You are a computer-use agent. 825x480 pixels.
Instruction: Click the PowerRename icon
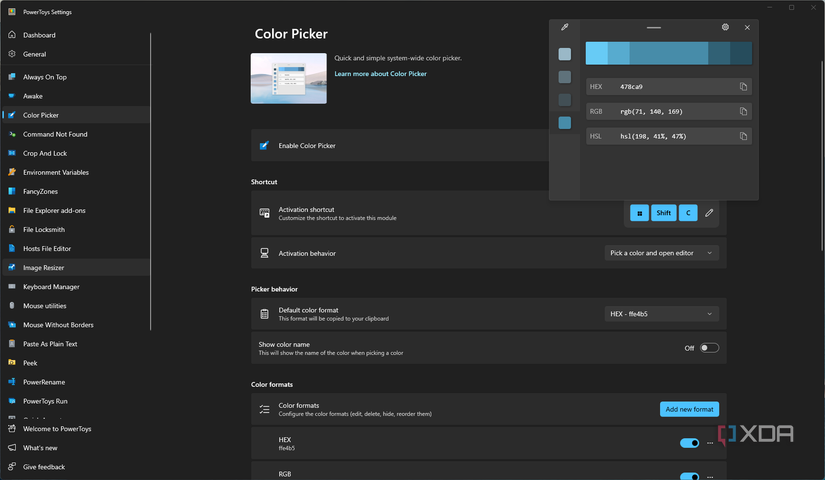click(x=12, y=382)
